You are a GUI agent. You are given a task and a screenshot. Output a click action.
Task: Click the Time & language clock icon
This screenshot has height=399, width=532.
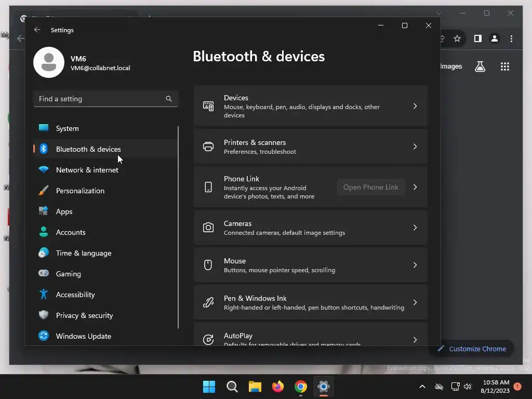click(44, 253)
